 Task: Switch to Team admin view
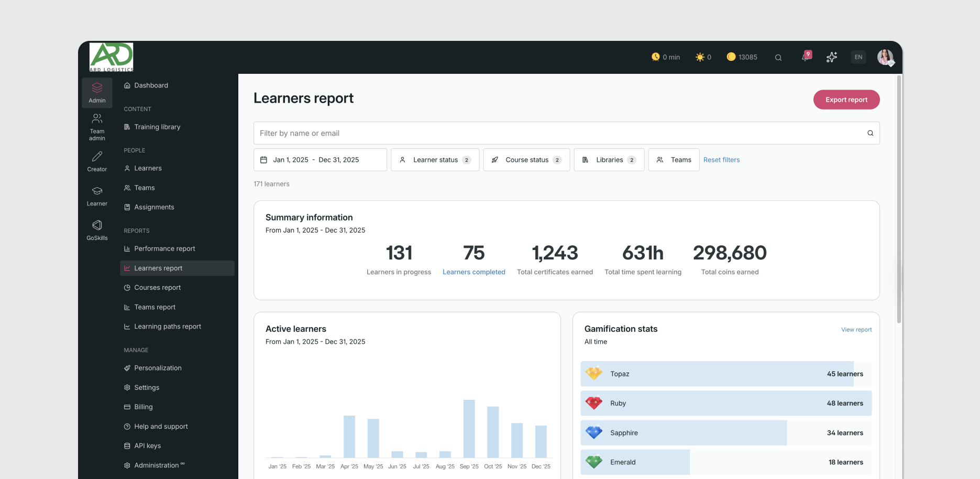tap(97, 127)
